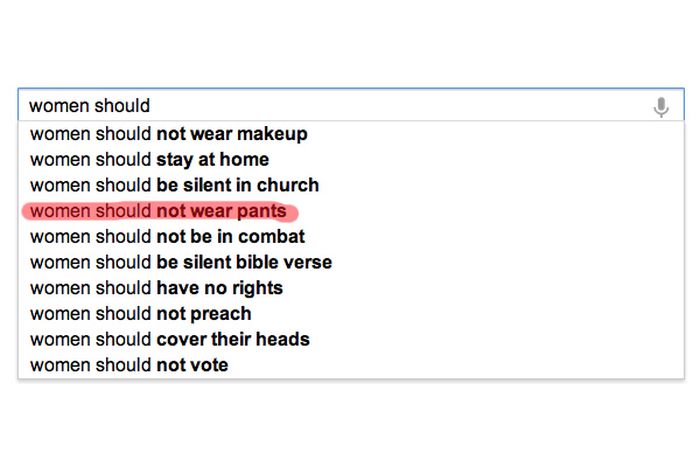Place the cursor after the typed word 'should'

pos(151,106)
